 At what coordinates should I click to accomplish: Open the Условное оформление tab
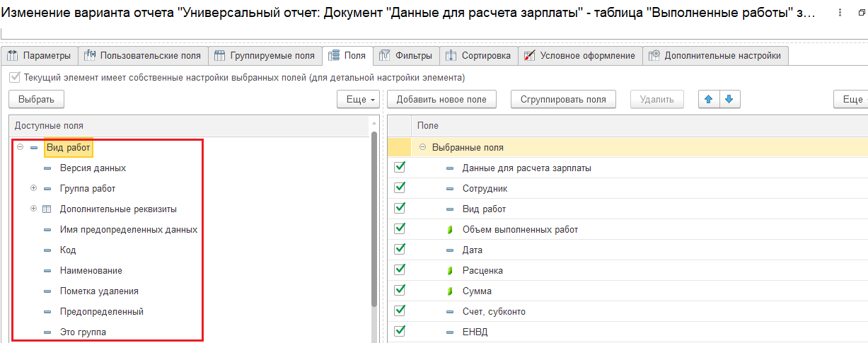580,56
